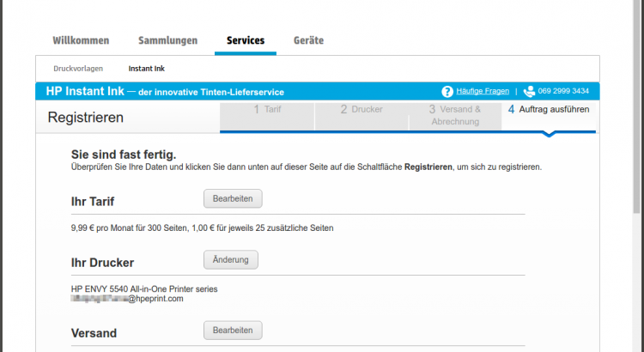The height and width of the screenshot is (352, 644).
Task: Open the Häufige Fragen link
Action: point(483,91)
